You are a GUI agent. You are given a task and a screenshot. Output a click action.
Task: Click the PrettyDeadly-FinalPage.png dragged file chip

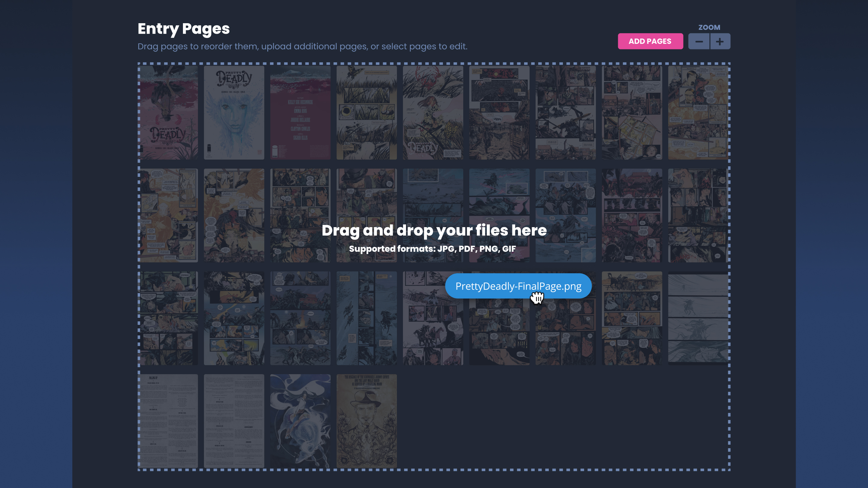518,286
